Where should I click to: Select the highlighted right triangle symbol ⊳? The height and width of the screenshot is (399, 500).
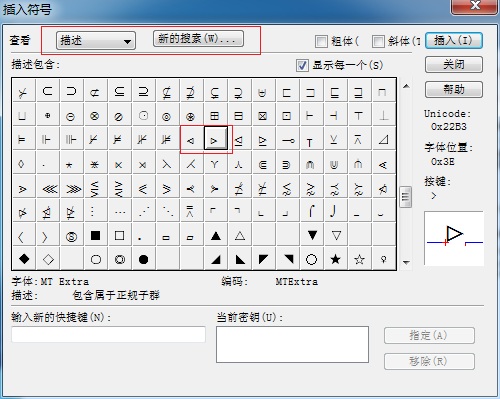point(216,139)
